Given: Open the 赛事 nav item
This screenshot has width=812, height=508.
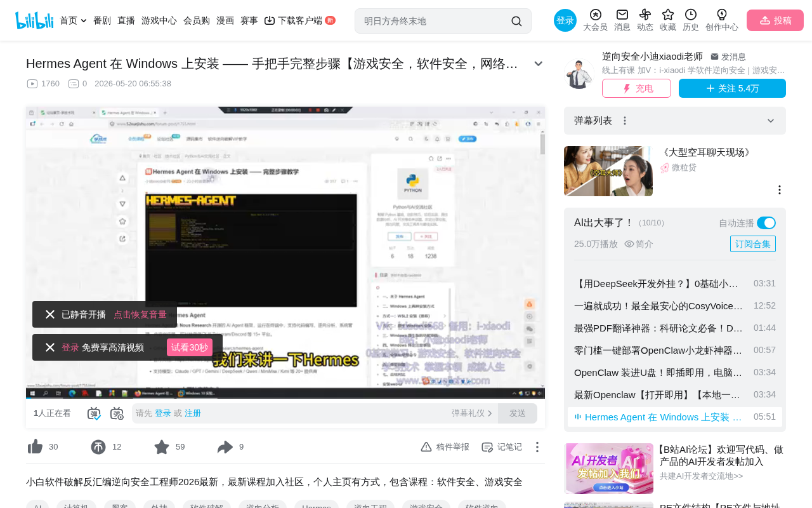Looking at the screenshot, I should (x=249, y=20).
